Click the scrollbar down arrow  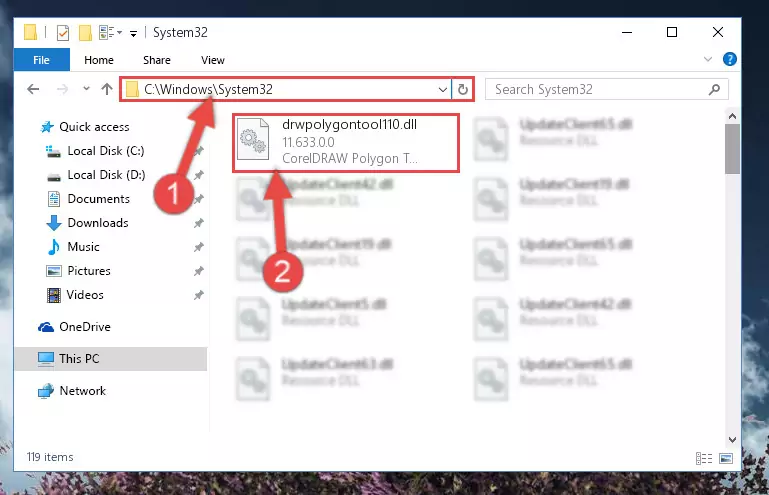coord(732,440)
